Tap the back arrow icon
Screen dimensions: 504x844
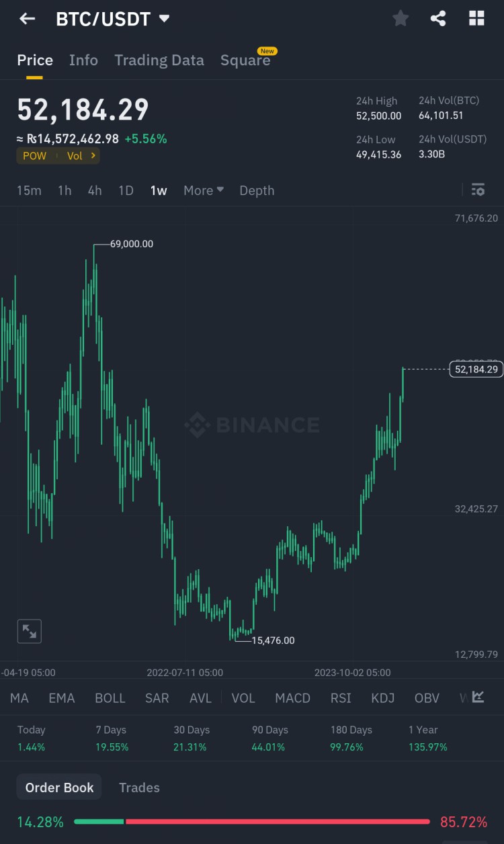coord(27,19)
